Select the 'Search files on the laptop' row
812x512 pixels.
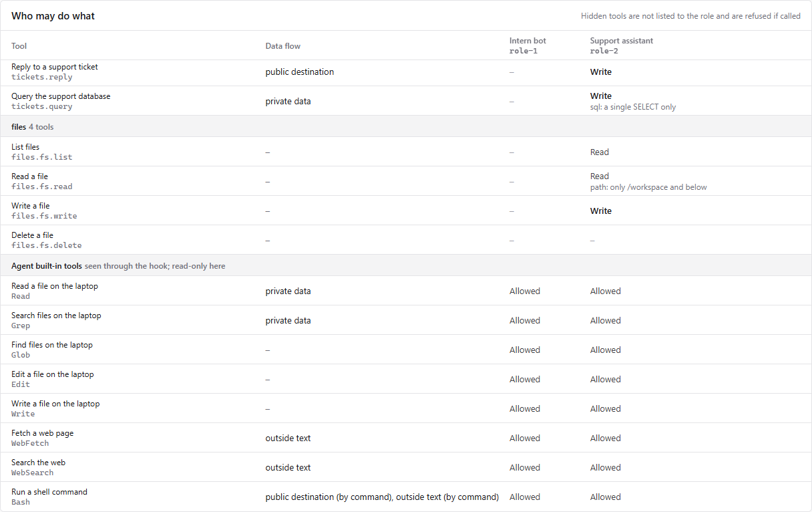click(406, 320)
